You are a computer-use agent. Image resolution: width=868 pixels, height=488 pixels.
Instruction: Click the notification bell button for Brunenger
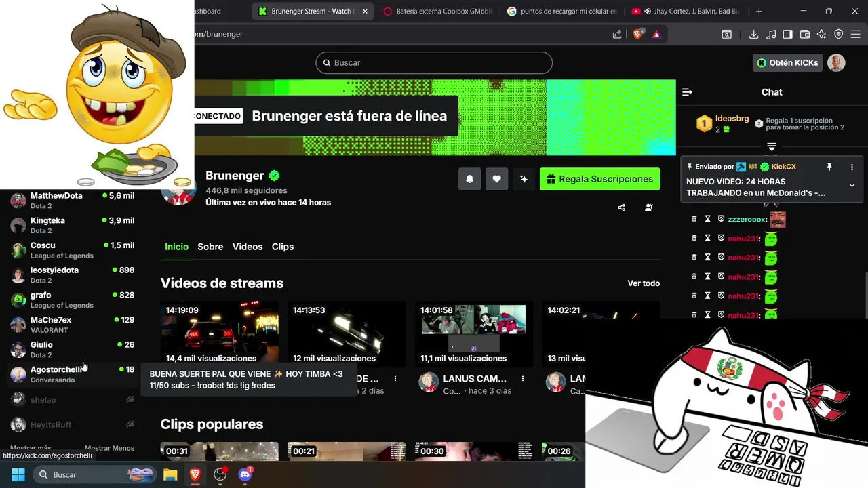(469, 179)
